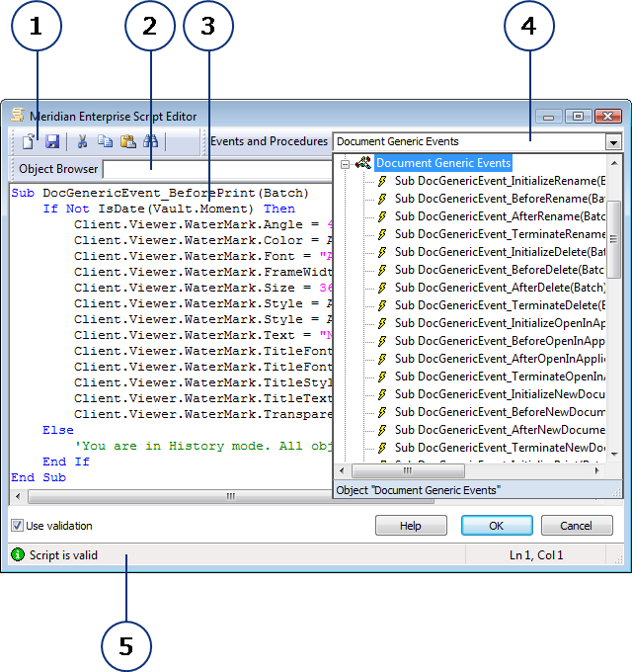
Task: Click lightning icon beside DocGenericEvent_BeforeOpenInApp
Action: (x=382, y=341)
